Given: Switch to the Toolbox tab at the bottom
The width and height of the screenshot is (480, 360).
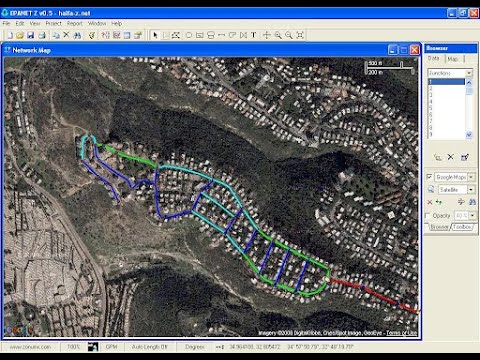Looking at the screenshot, I should [462, 227].
